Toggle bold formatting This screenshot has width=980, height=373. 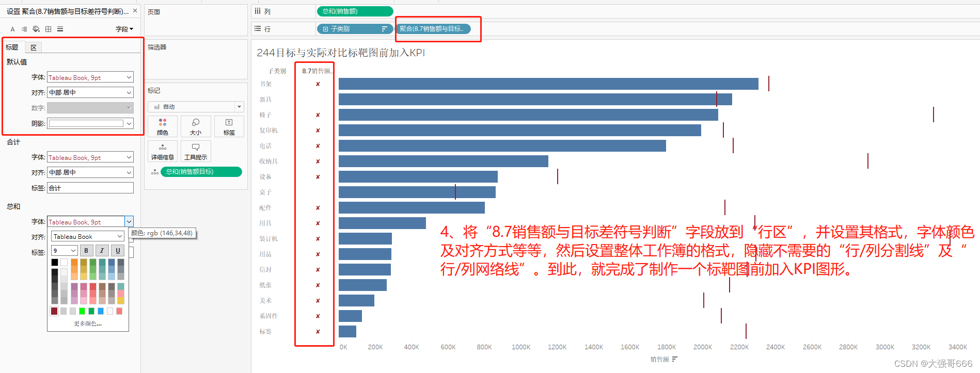tap(86, 251)
